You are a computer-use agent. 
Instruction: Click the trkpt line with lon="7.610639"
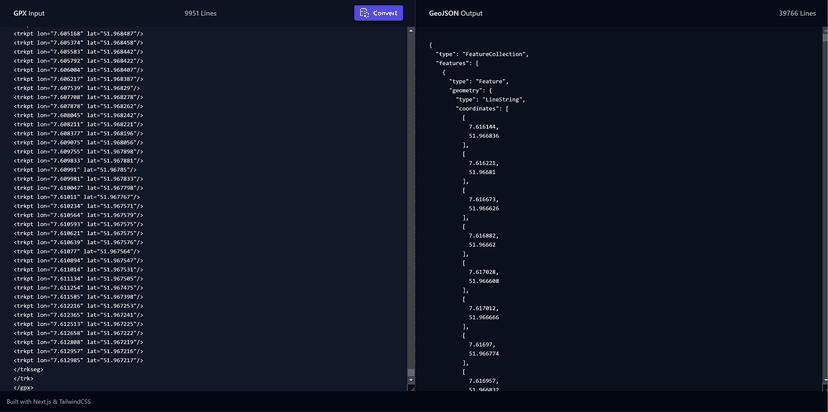pos(78,242)
